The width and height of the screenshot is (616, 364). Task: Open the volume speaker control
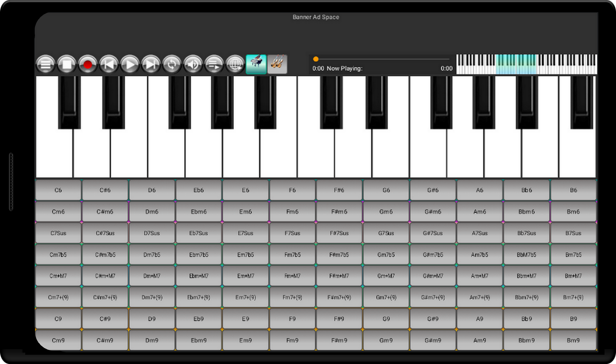click(x=193, y=64)
